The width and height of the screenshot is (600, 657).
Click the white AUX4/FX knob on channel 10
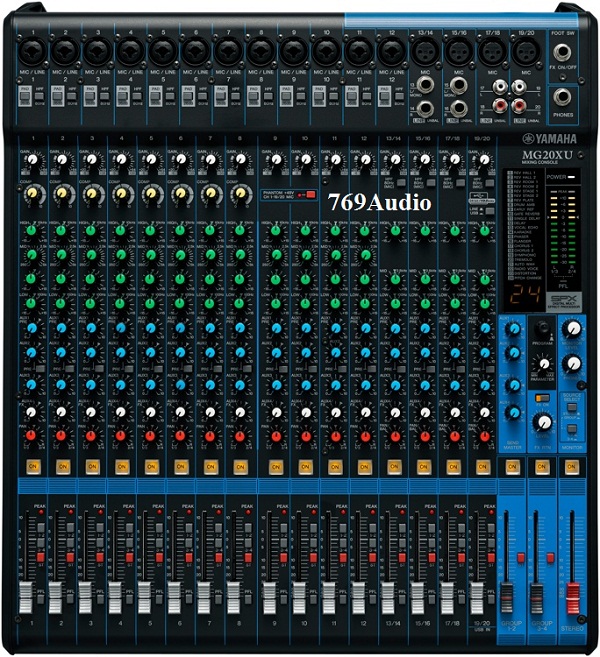(x=305, y=413)
